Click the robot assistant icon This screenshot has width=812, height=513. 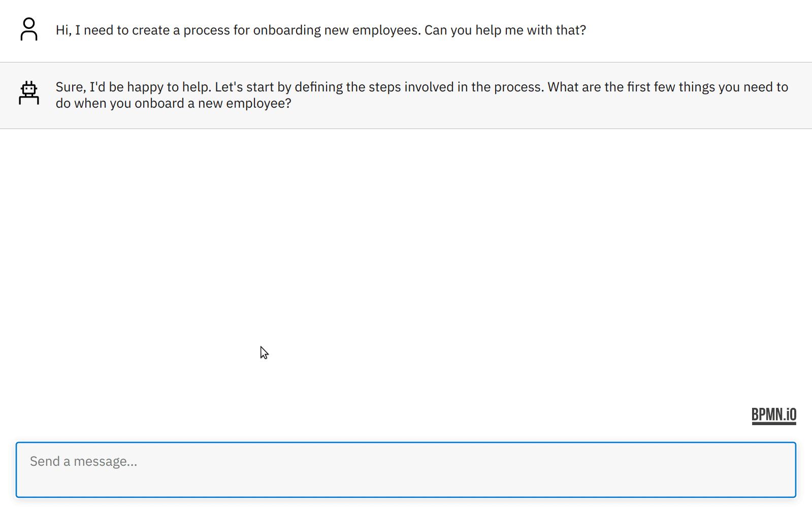coord(29,93)
